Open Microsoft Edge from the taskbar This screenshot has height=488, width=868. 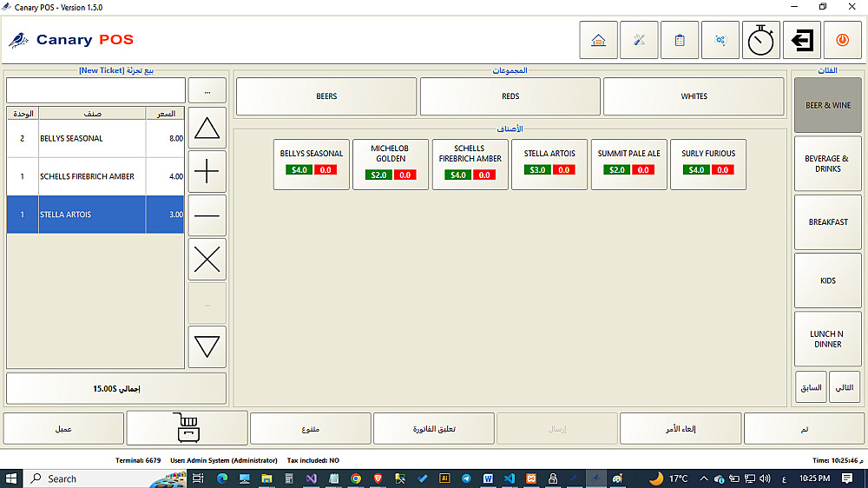[222, 478]
